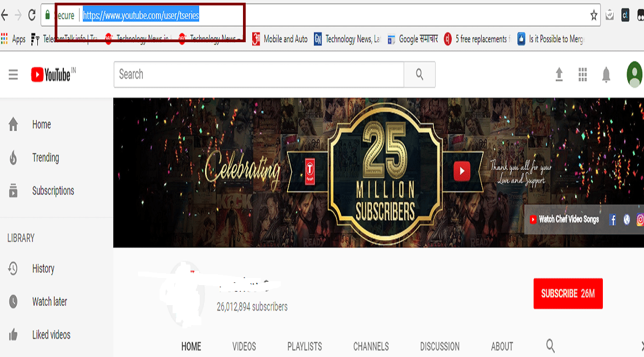Open the YouTube apps grid icon
The height and width of the screenshot is (357, 644).
583,75
